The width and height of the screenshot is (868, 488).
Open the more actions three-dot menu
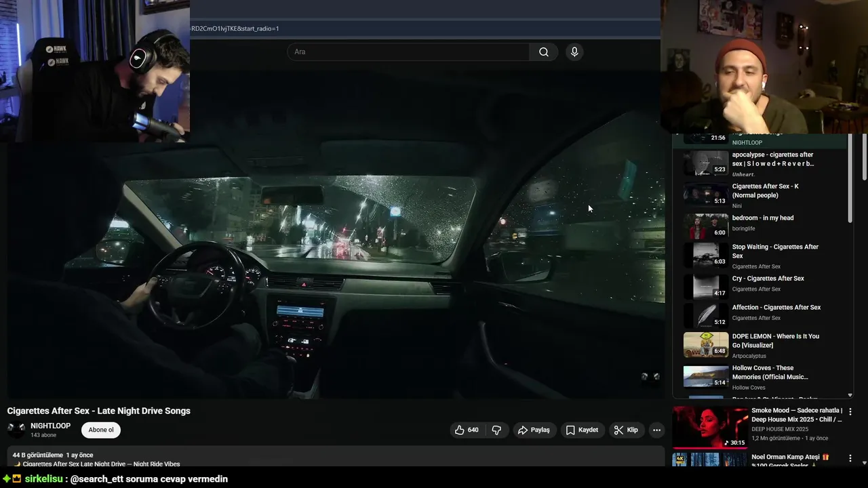(656, 430)
